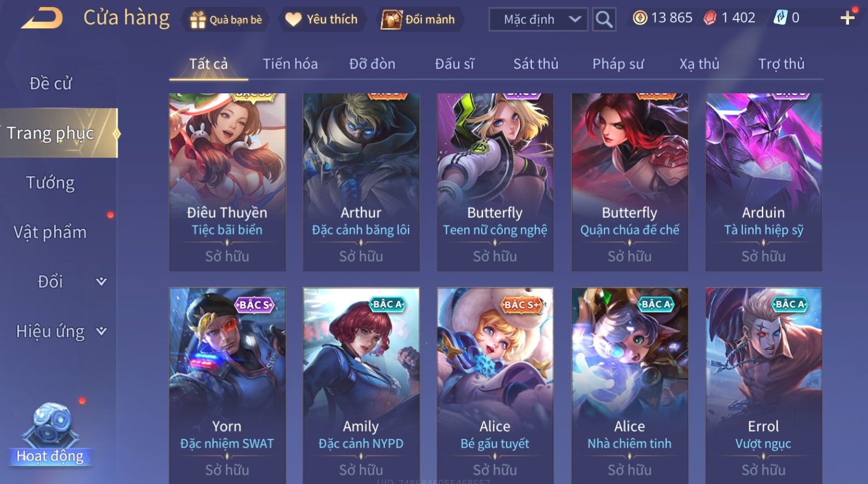Switch to the Pháp sư tab

618,64
